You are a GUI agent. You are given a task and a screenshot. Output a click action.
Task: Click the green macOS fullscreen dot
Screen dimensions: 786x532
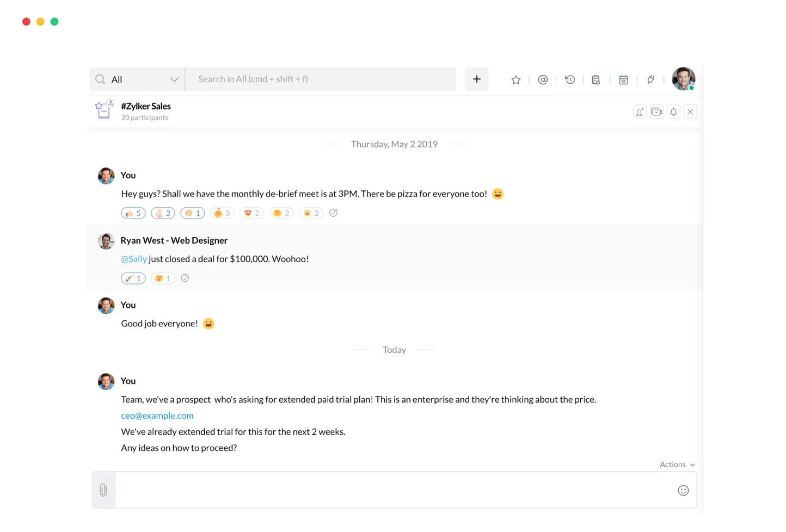pyautogui.click(x=54, y=22)
